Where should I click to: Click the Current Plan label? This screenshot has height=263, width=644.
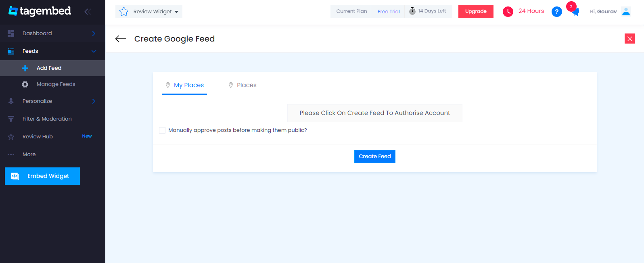351,11
